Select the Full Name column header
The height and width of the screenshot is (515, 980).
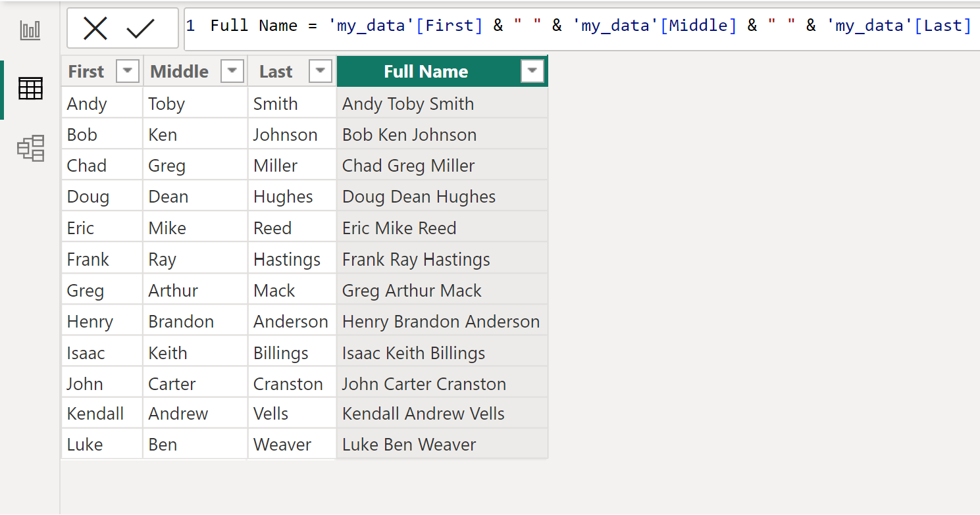click(442, 71)
